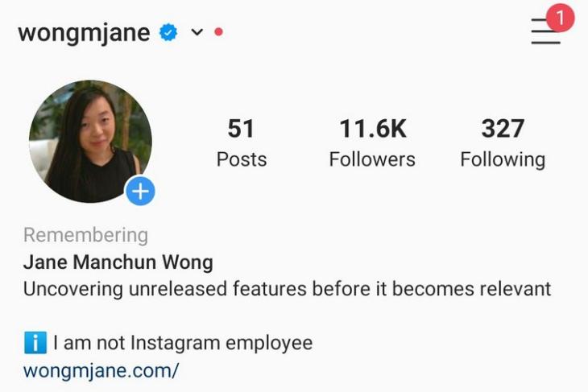Viewport: 588px width, 392px height.
Task: Tap the red notification badge showing 1
Action: pos(561,17)
